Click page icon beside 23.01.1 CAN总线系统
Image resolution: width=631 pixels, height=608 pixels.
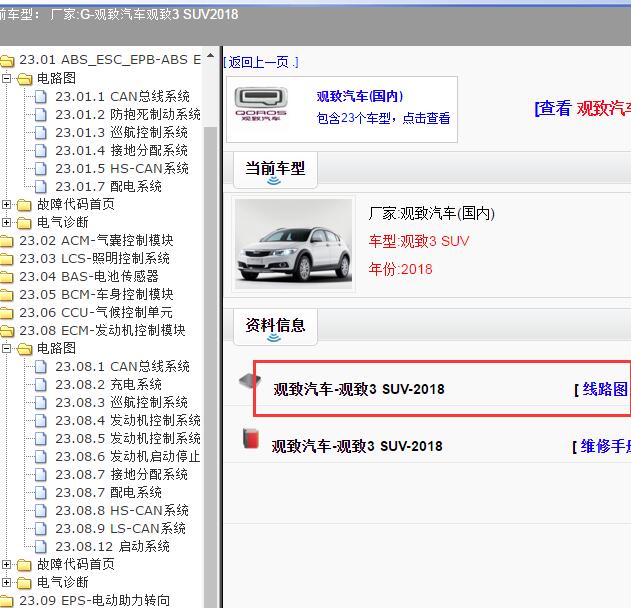40,97
